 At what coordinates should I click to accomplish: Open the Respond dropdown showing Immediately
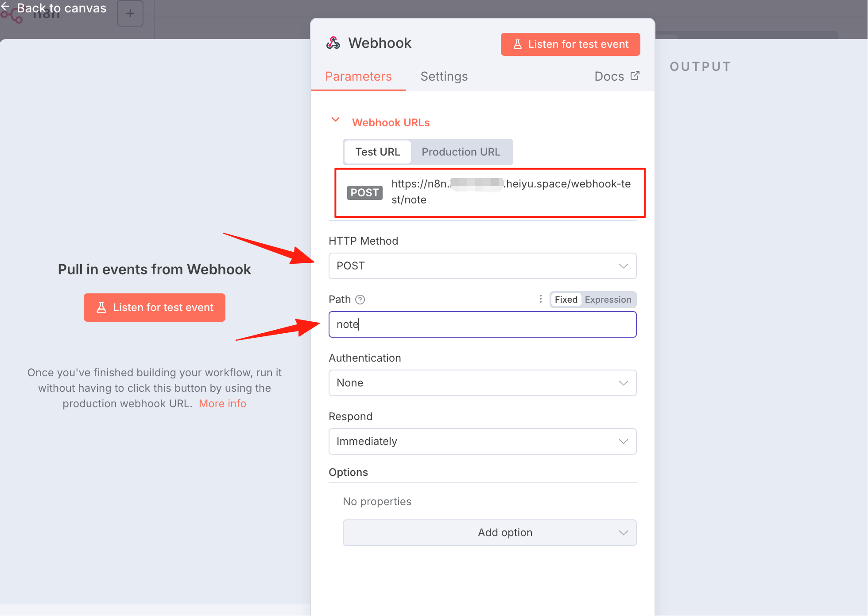click(483, 441)
